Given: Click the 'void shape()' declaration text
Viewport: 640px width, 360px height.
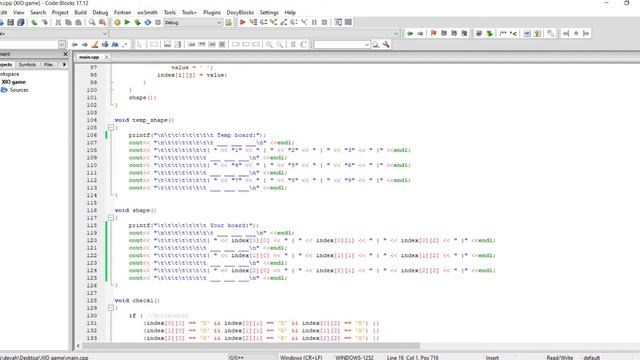Looking at the screenshot, I should [x=136, y=210].
